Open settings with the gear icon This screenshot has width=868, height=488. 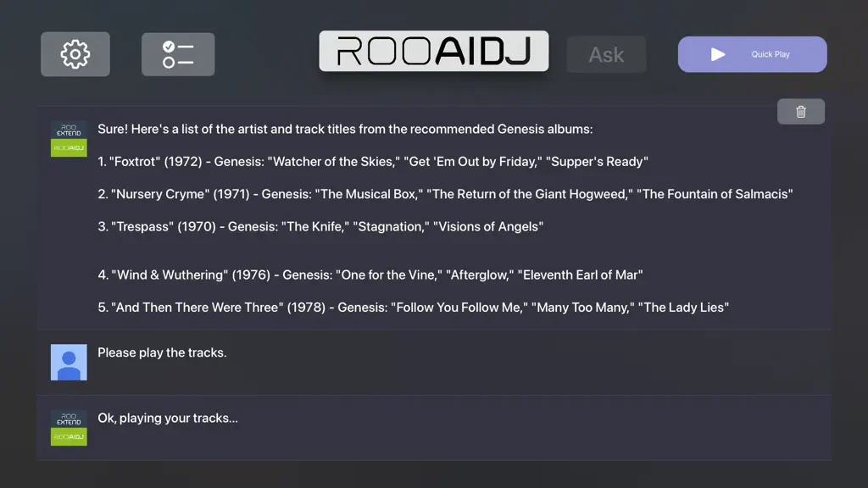[75, 54]
